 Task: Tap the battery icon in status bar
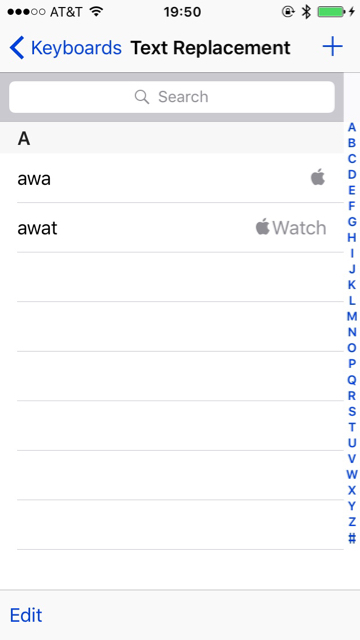[x=331, y=12]
